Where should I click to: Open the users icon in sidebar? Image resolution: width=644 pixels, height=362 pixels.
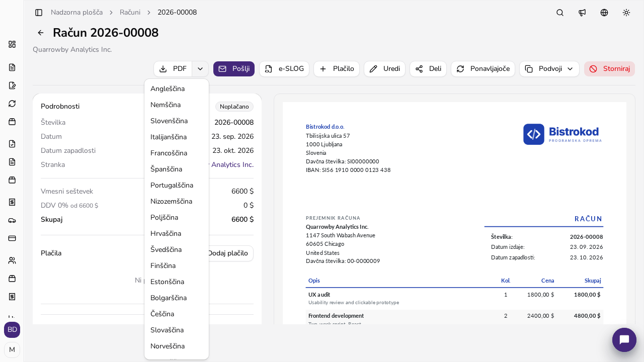(12, 260)
